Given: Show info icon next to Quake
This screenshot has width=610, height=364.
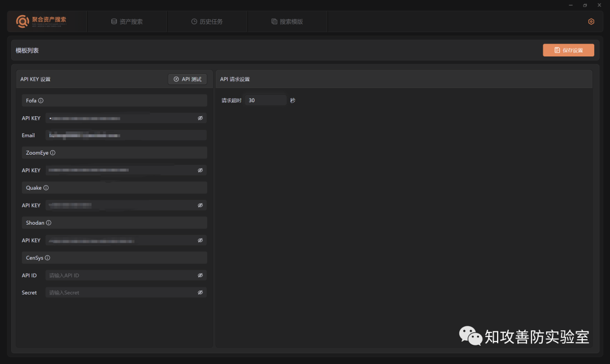Looking at the screenshot, I should pos(46,188).
